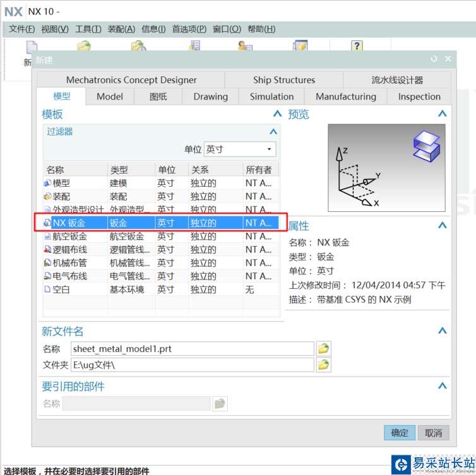Viewport: 476px width, 475px height.
Task: Collapse the 模板 section
Action: 277,114
